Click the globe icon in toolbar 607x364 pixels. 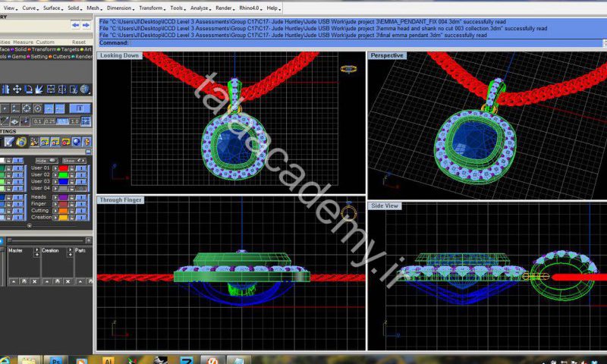point(85,90)
